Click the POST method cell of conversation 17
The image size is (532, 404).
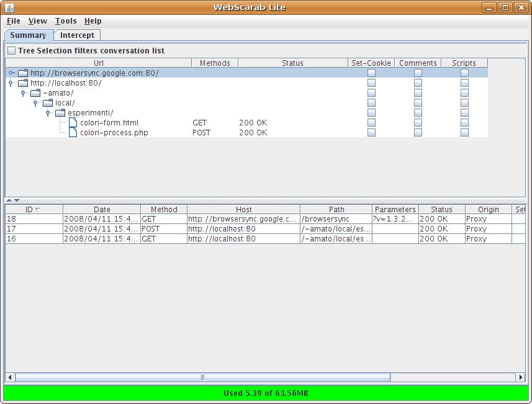point(164,229)
